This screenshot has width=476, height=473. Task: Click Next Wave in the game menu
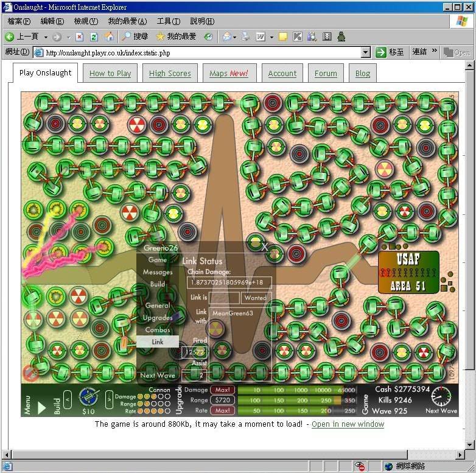click(158, 376)
